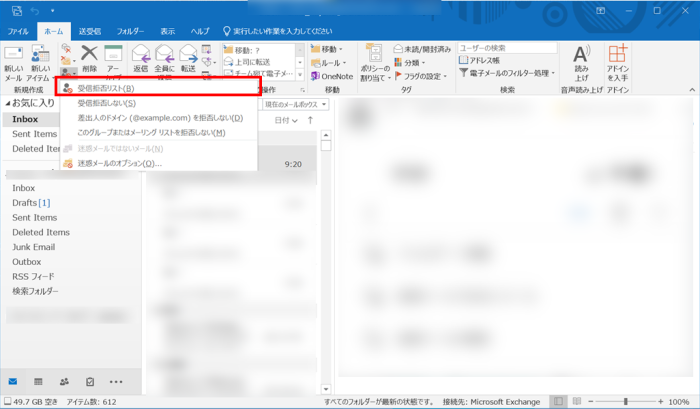Click the Delete (削除) icon
Screen dimensions: 700x409
89,58
